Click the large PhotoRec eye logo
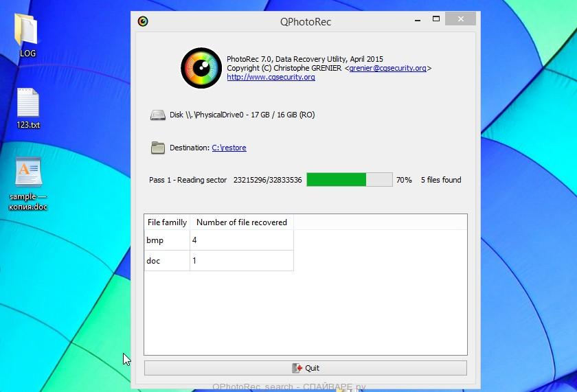This screenshot has height=392, width=577. (x=201, y=68)
